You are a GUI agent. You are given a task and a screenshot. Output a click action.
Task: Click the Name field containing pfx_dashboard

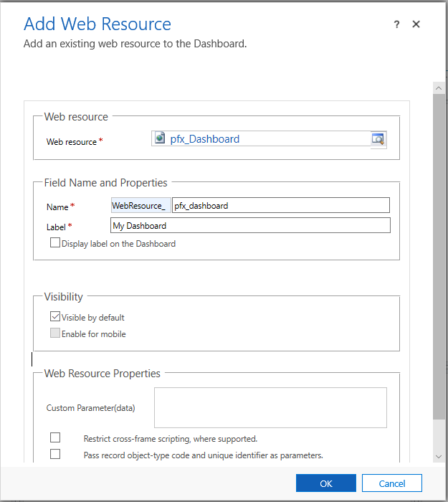pyautogui.click(x=280, y=206)
